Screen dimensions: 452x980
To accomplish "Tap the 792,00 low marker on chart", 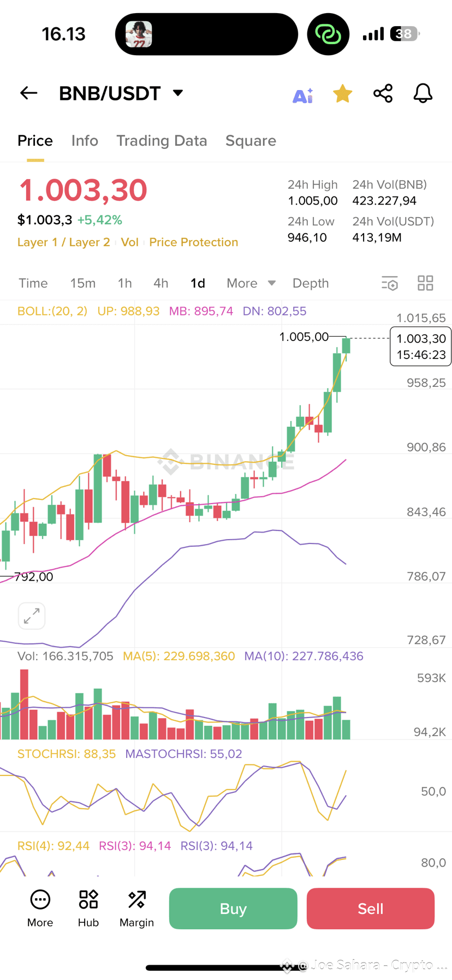I will 33,577.
